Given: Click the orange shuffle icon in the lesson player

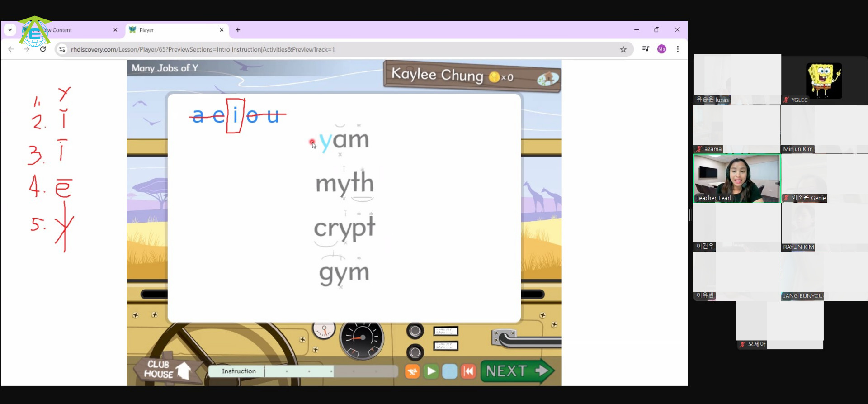Looking at the screenshot, I should point(412,371).
